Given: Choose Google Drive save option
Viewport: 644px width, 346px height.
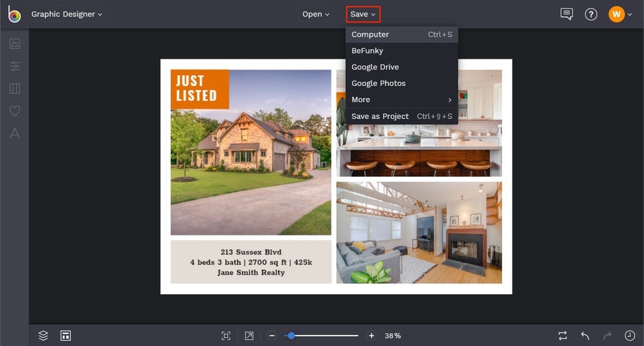Looking at the screenshot, I should pos(402,67).
